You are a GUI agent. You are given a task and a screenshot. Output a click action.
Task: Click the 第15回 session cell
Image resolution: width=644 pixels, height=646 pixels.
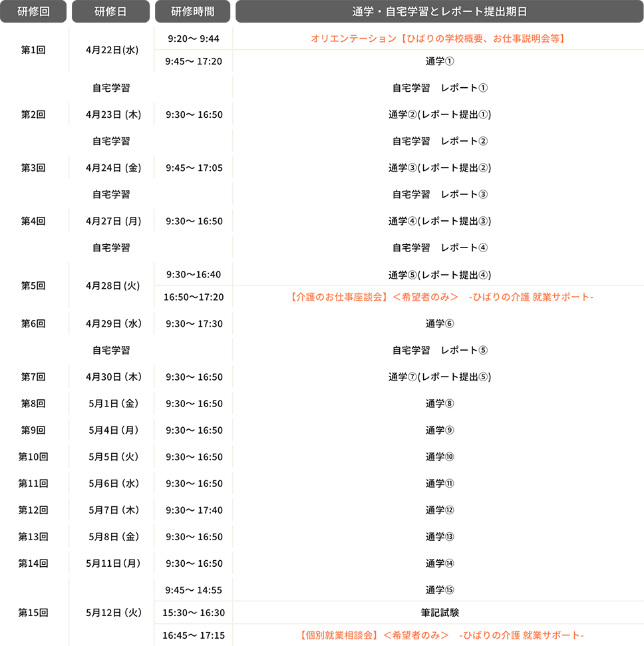pyautogui.click(x=33, y=613)
